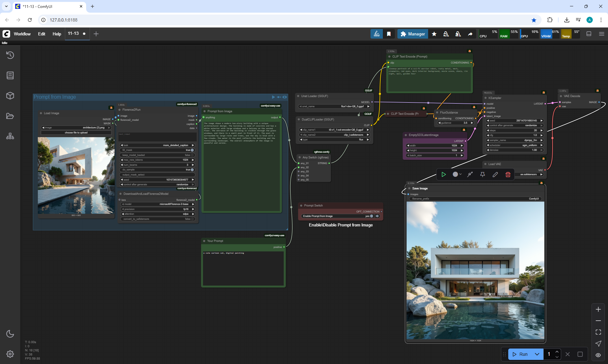Image resolution: width=608 pixels, height=364 pixels.
Task: Toggle Enable Prompt from Image switch
Action: [371, 216]
